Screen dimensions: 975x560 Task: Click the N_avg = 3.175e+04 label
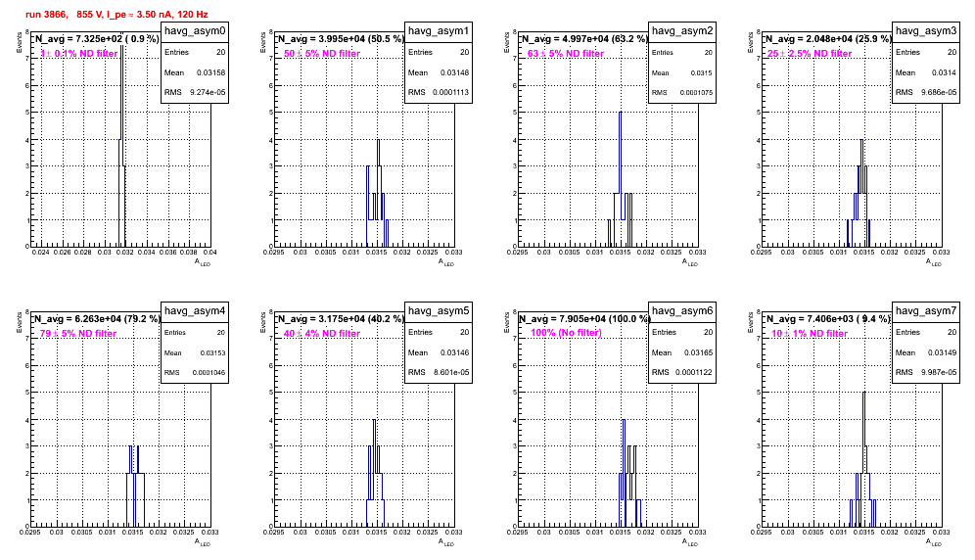(340, 319)
